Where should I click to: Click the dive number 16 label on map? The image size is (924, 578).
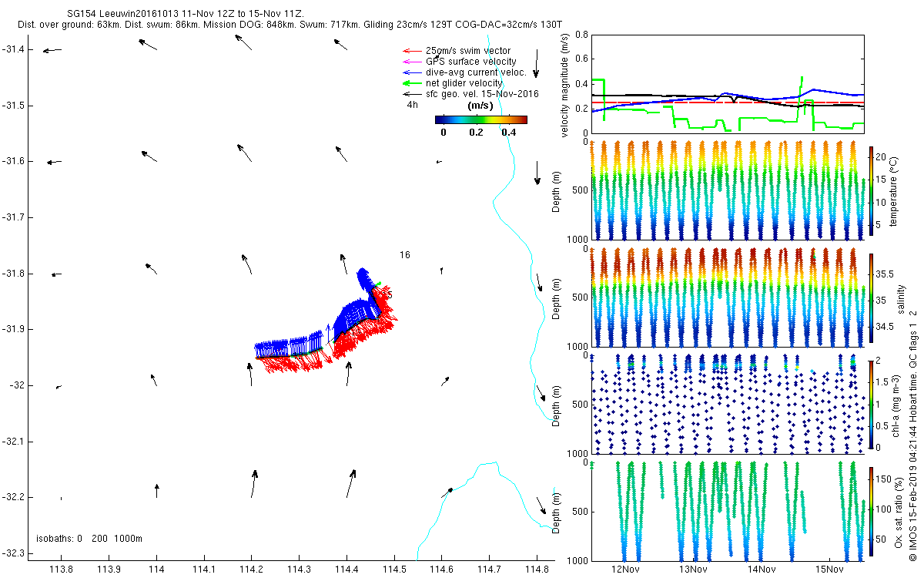point(404,254)
